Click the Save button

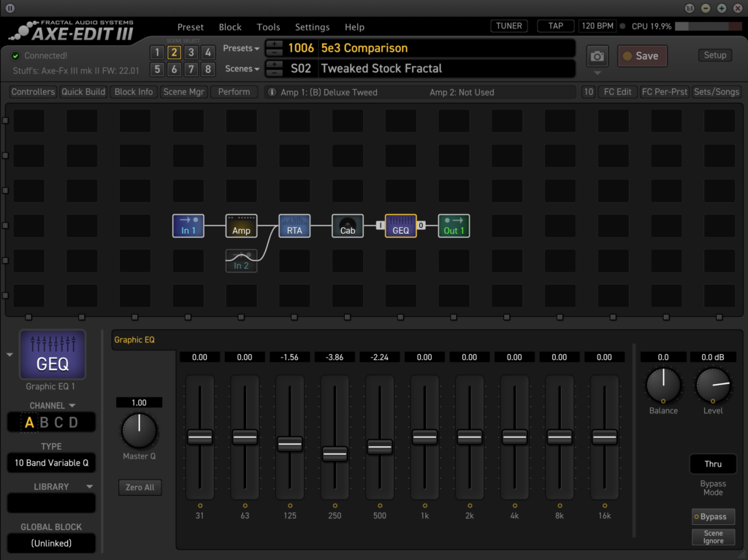[x=642, y=56]
